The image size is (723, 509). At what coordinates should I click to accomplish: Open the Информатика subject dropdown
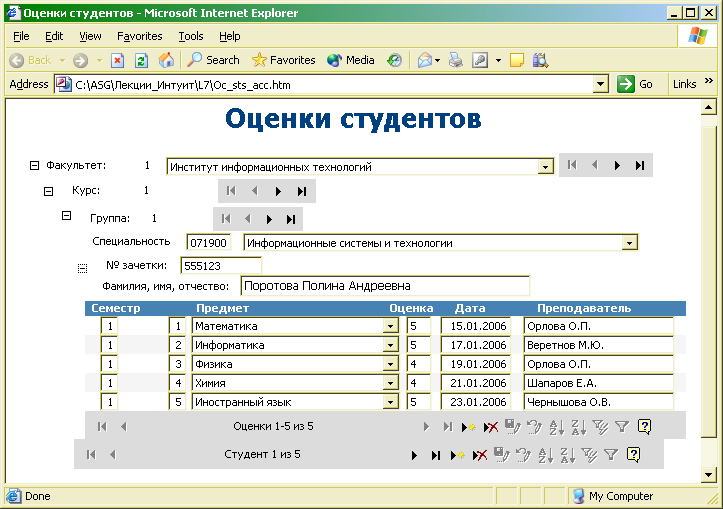[390, 345]
